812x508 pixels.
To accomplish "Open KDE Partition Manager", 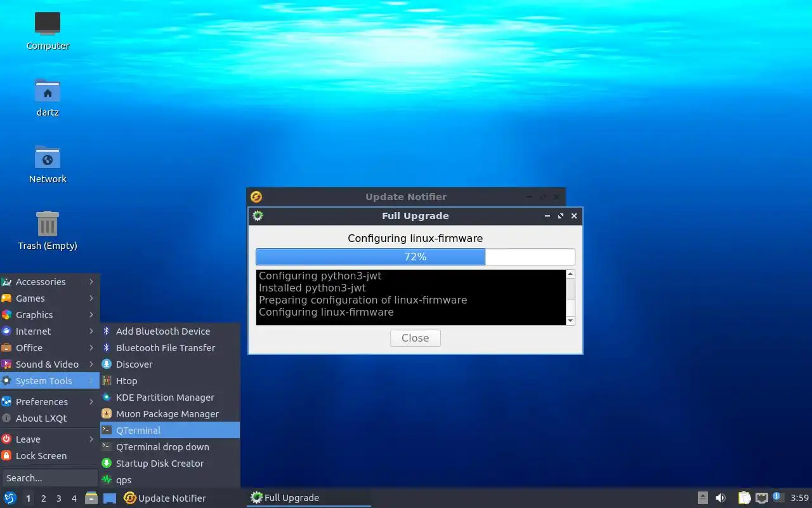I will click(170, 397).
